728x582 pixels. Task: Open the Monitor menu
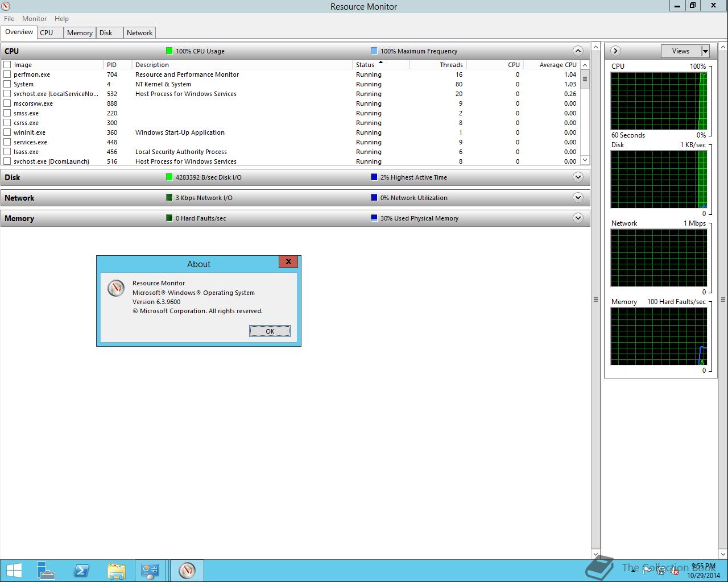pyautogui.click(x=34, y=19)
